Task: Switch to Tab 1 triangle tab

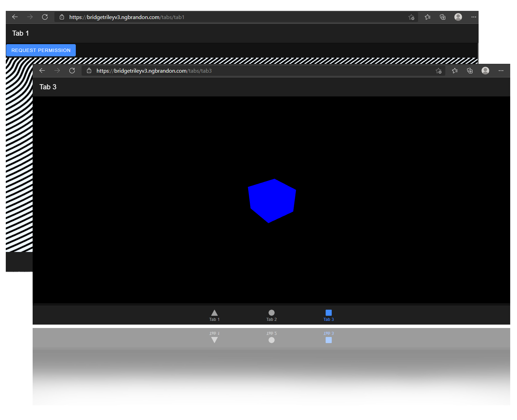Action: 214,315
